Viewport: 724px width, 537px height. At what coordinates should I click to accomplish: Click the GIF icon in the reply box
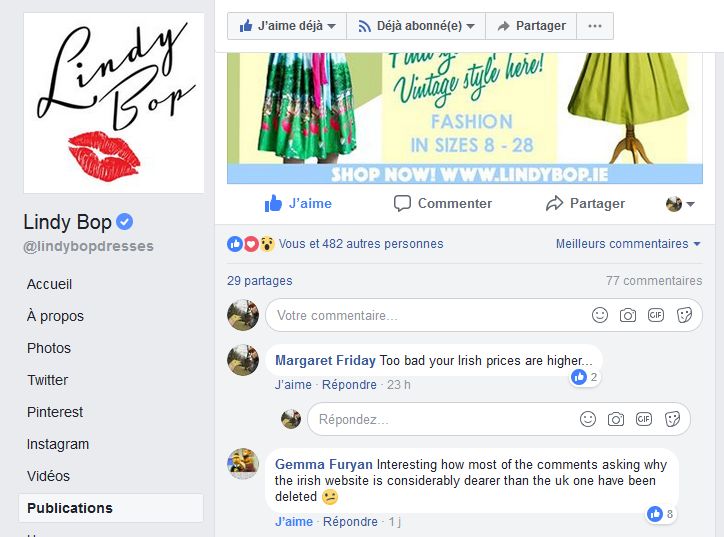pyautogui.click(x=644, y=419)
